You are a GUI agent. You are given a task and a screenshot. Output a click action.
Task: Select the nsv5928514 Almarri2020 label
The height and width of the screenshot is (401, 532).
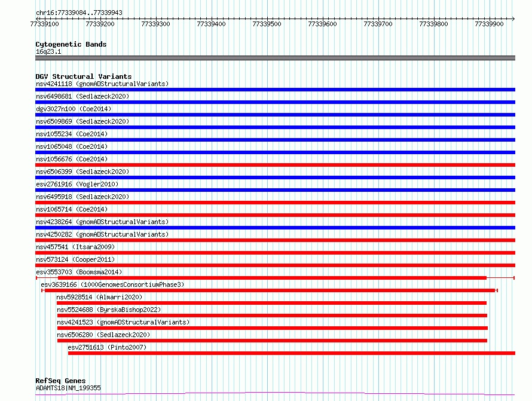click(99, 297)
